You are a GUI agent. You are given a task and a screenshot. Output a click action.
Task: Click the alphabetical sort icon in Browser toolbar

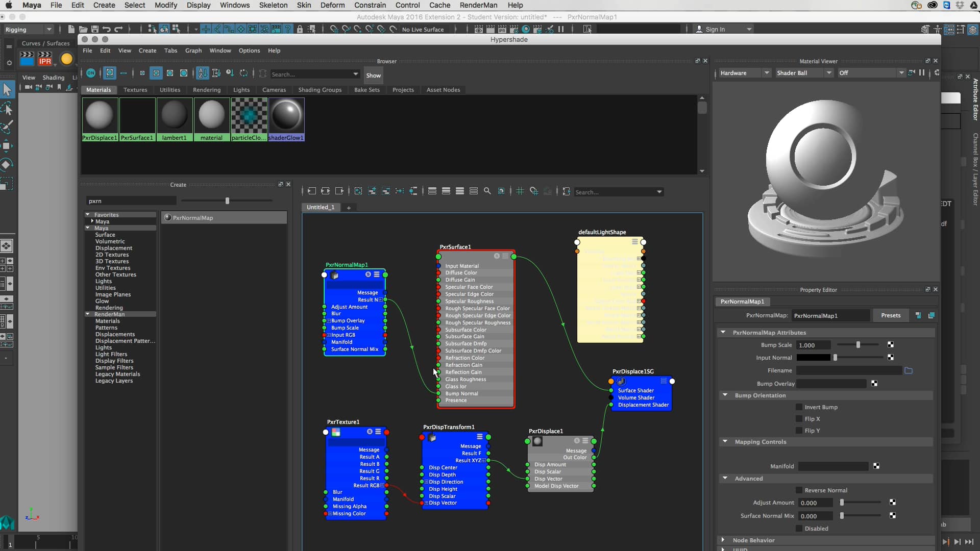202,73
